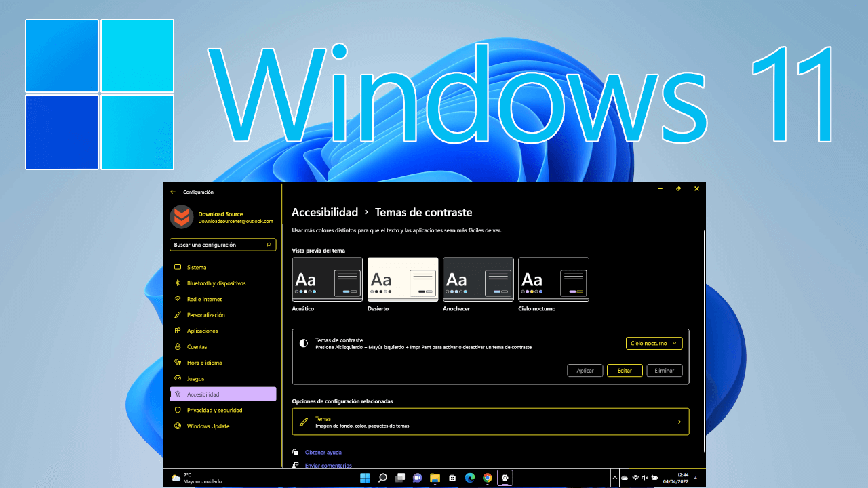Open the Cielo nocturno theme dropdown
This screenshot has height=488, width=868.
[x=654, y=344]
